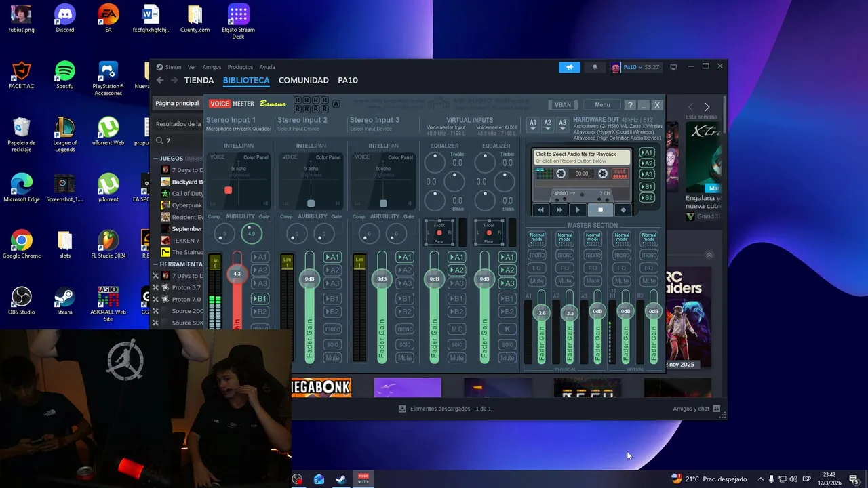Screen dimensions: 868x488
Task: Enable A1 routing on Stereo Input 1
Action: click(260, 257)
